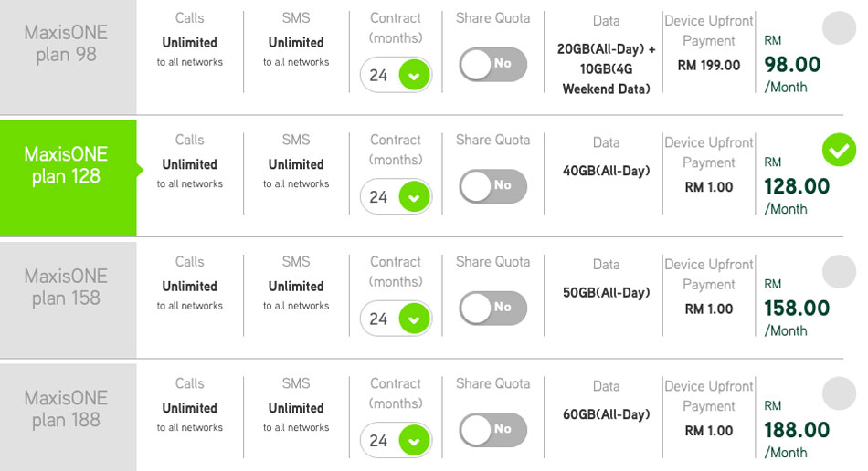This screenshot has height=471, width=868.
Task: Select the MaxisONE plan 188 radio circle
Action: [x=839, y=393]
